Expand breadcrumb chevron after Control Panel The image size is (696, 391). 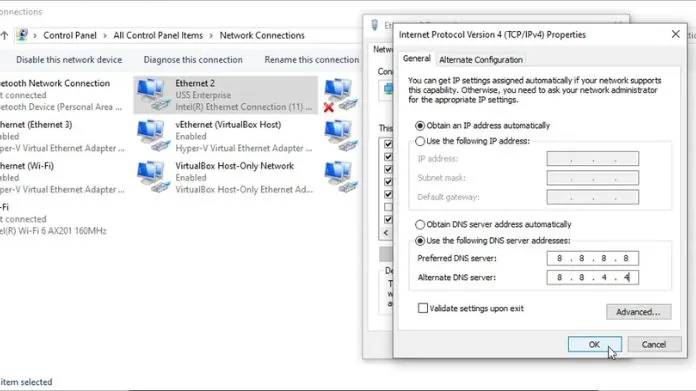(105, 36)
